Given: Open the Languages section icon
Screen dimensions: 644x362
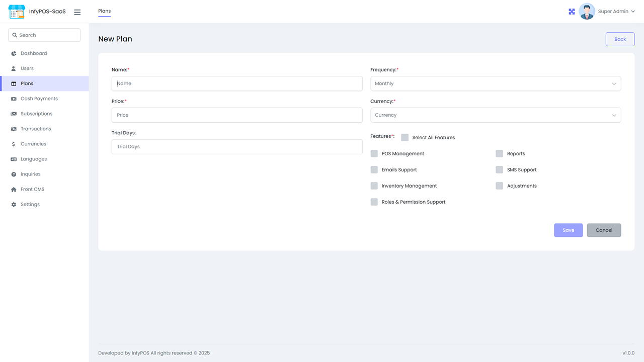Looking at the screenshot, I should [x=12, y=159].
